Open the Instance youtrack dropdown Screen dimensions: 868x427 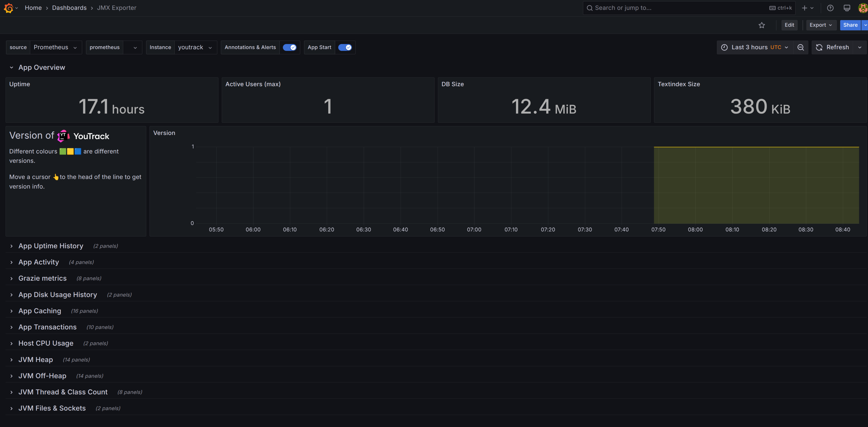196,47
